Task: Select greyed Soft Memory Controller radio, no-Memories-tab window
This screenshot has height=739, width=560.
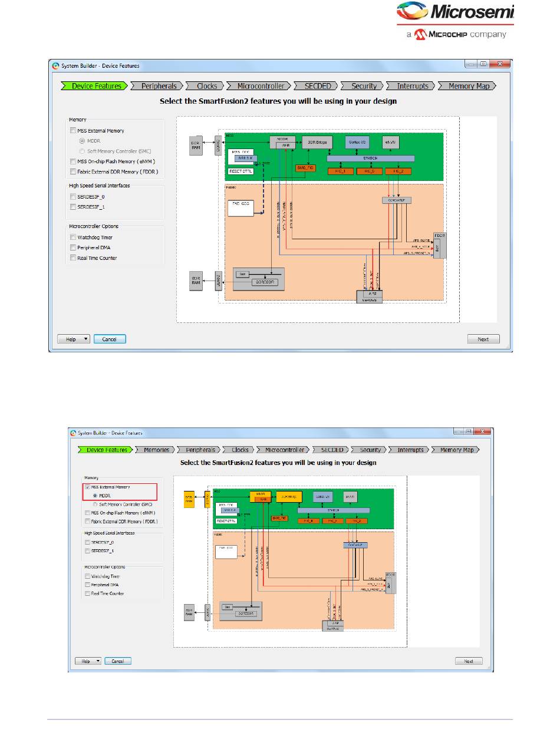Action: pos(82,151)
